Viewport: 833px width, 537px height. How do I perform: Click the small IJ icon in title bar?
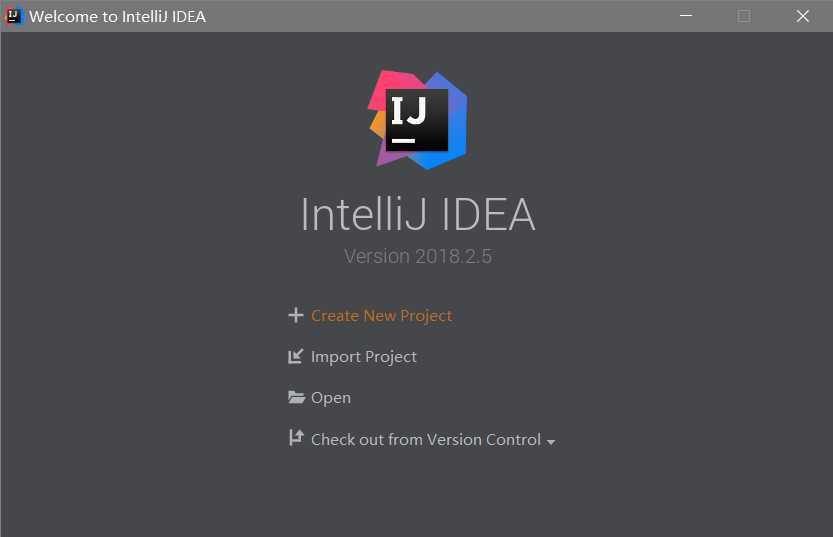click(x=13, y=16)
